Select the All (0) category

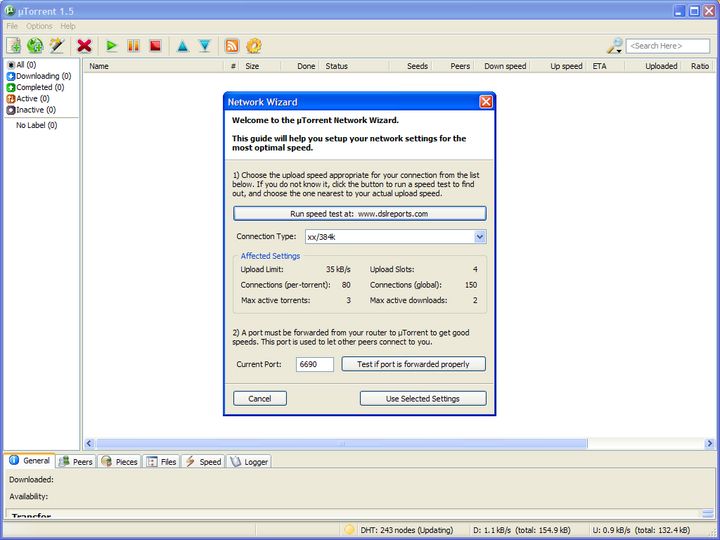pyautogui.click(x=22, y=65)
